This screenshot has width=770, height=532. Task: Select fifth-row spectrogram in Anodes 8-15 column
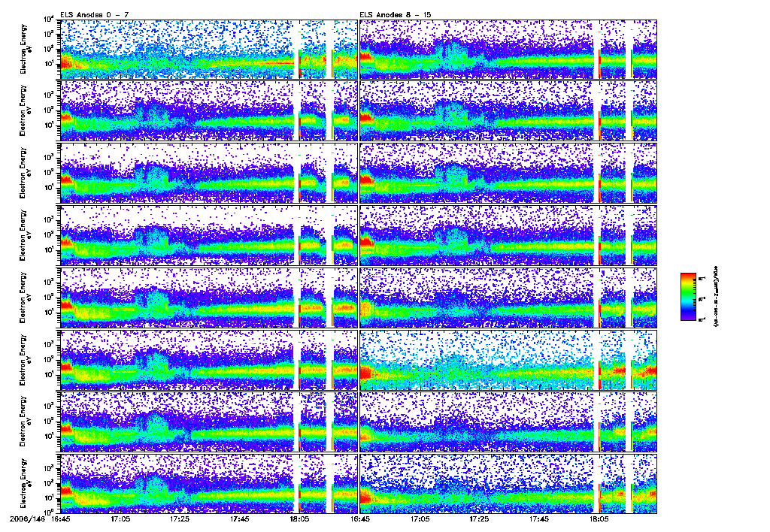tap(508, 298)
